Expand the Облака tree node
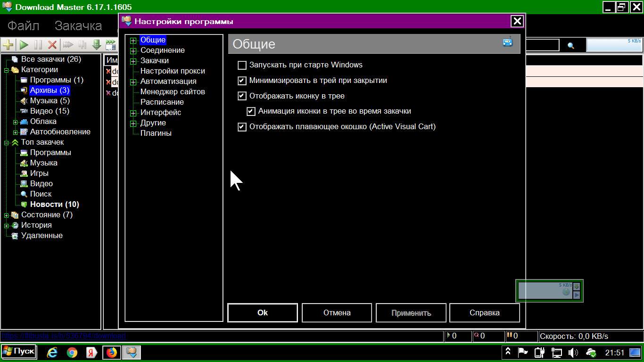The image size is (644, 362). [16, 122]
